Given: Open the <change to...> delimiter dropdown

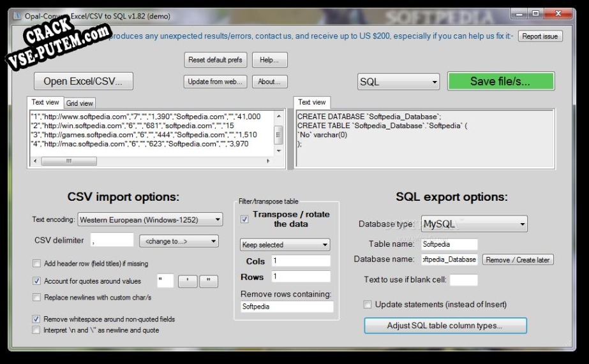Looking at the screenshot, I should click(179, 241).
